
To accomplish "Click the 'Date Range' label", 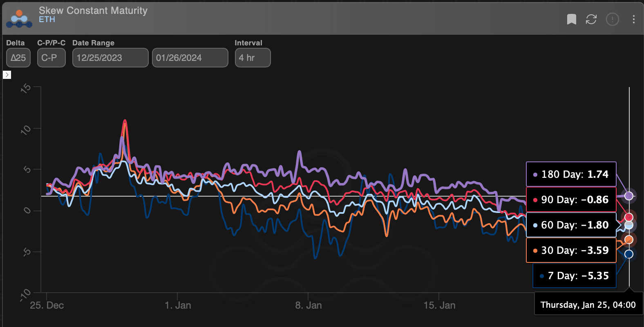I will pos(93,43).
